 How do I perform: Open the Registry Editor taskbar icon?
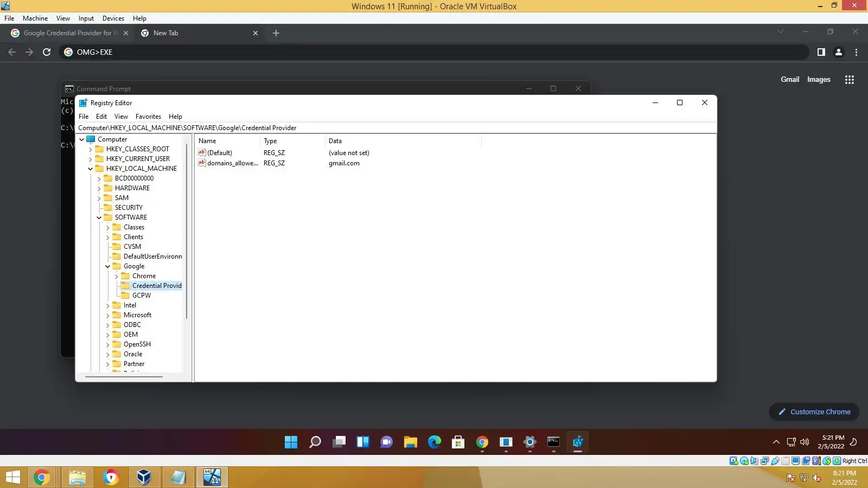click(x=577, y=442)
